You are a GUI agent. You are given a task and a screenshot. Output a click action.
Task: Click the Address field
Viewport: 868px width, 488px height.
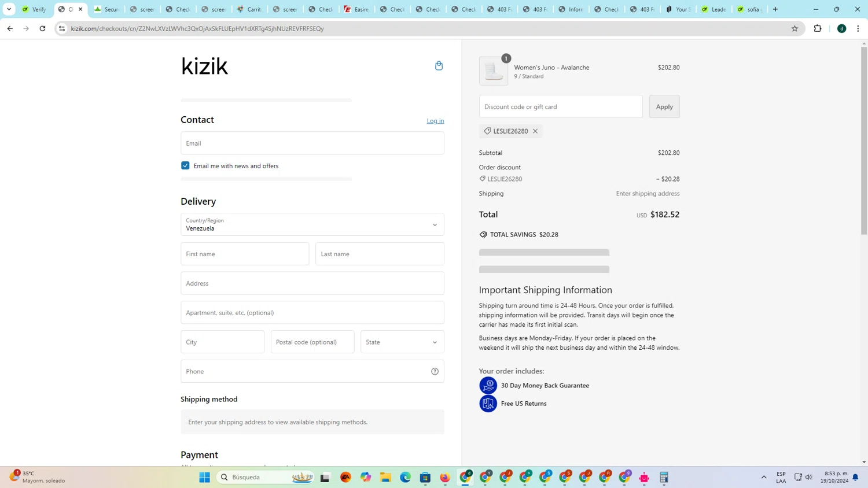pos(312,283)
